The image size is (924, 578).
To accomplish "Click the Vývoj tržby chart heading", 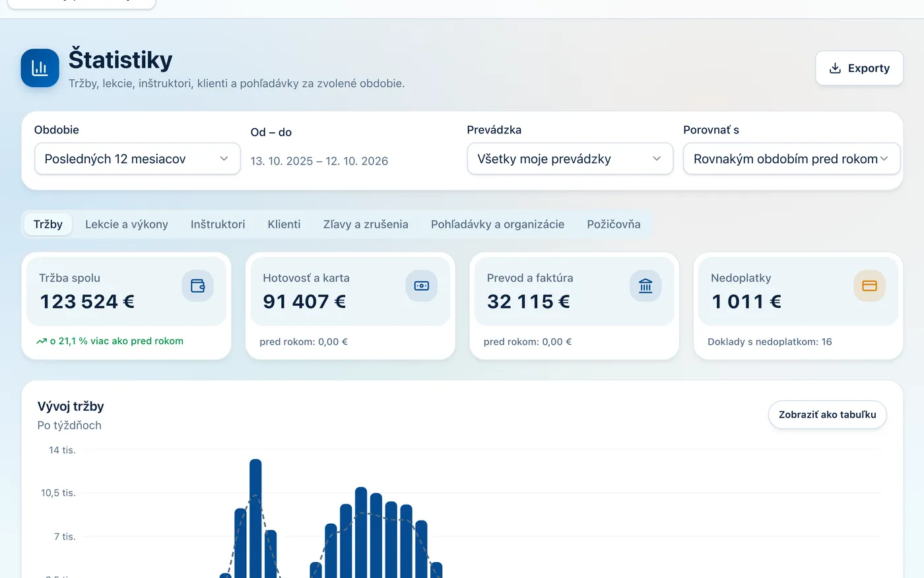I will pos(71,406).
